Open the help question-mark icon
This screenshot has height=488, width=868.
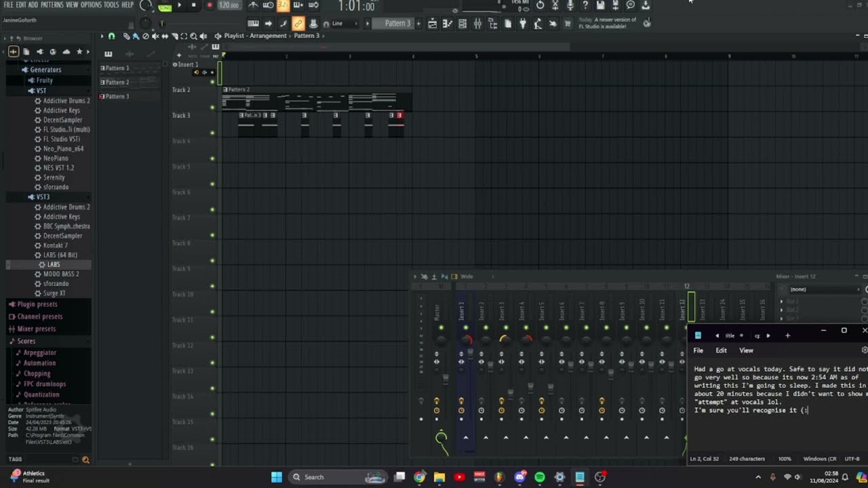click(x=585, y=5)
